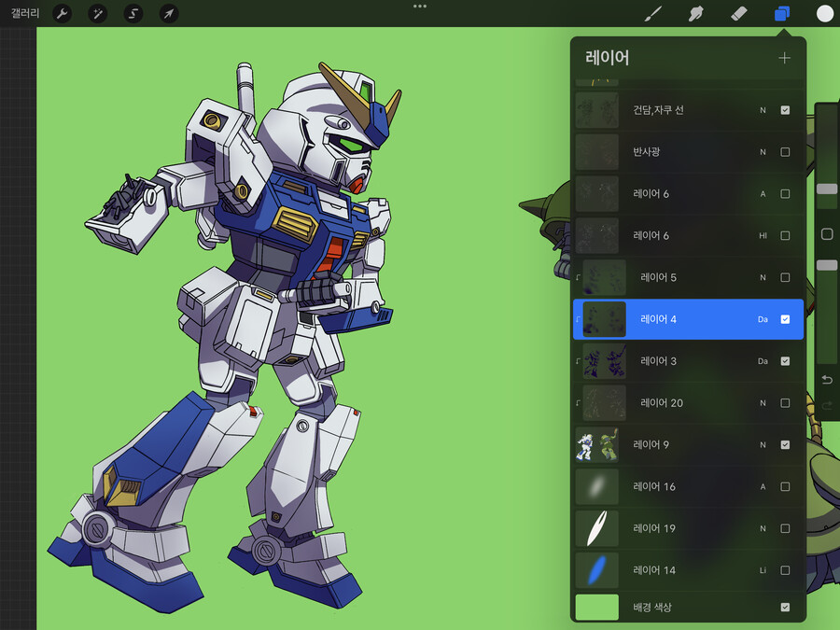
Task: Show the 레이어 19 layer
Action: pos(785,528)
